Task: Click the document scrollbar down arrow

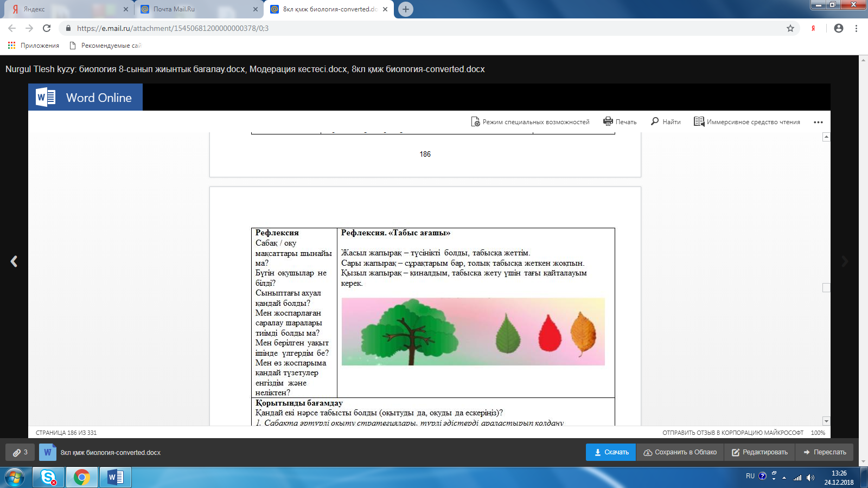Action: 826,421
